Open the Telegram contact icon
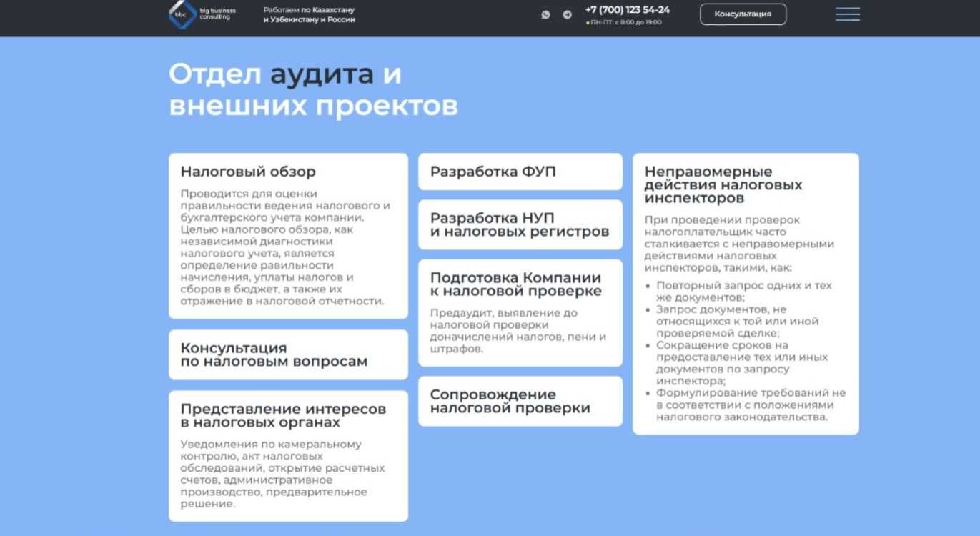Screen dimensions: 980x536 pos(568,14)
